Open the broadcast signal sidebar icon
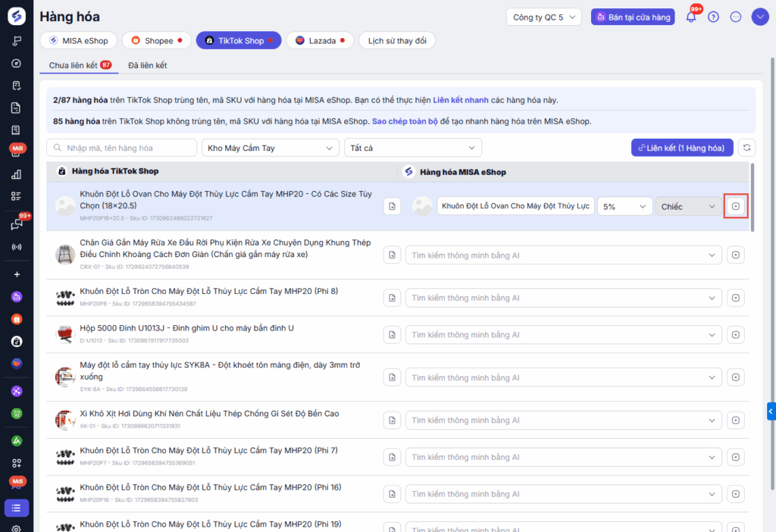 point(17,247)
